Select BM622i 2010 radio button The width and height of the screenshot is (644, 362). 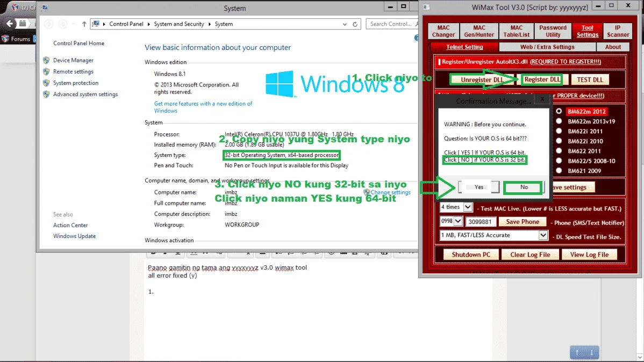pos(559,141)
